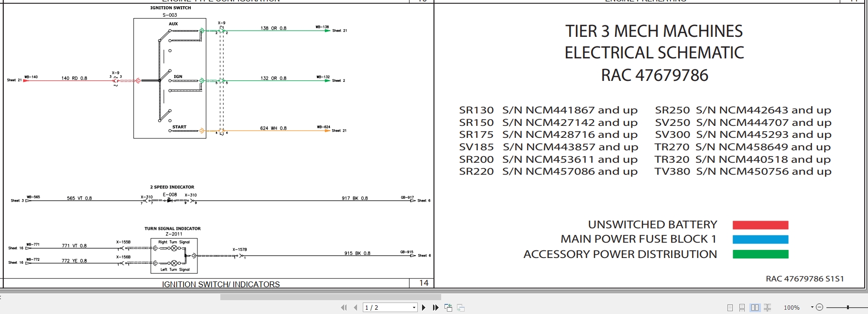Screen dimensions: 868x314
Task: Click the blue Main Power Fuse Block swatch
Action: point(760,239)
